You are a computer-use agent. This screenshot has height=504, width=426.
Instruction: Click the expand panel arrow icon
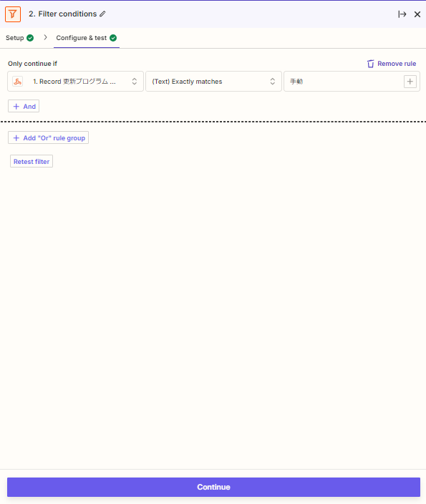[x=402, y=14]
